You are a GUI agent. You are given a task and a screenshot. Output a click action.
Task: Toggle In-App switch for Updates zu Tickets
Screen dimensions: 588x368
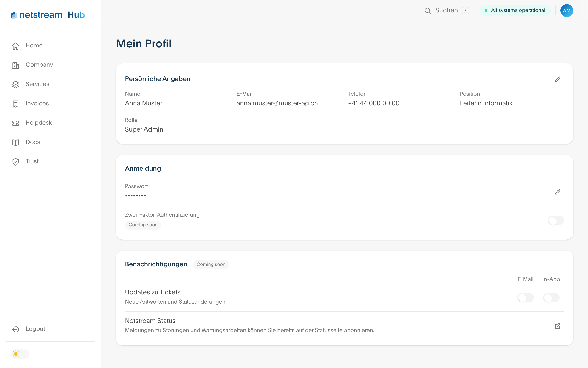(551, 298)
